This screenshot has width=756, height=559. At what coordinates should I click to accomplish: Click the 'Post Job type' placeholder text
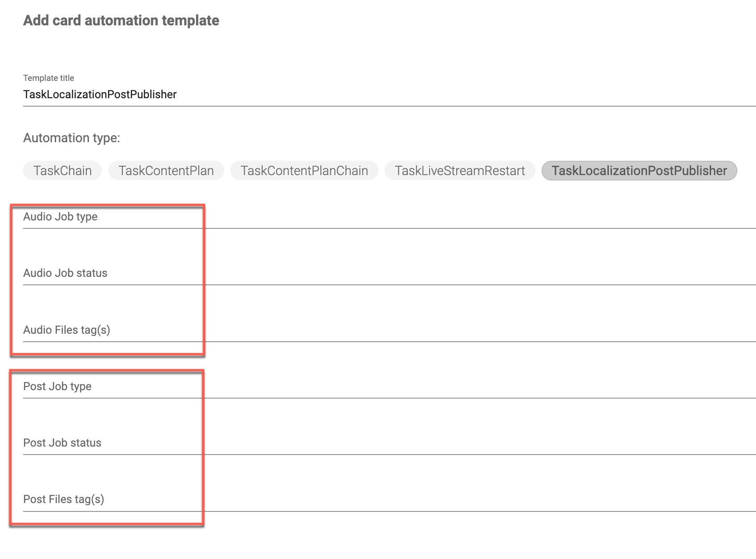[x=57, y=387]
